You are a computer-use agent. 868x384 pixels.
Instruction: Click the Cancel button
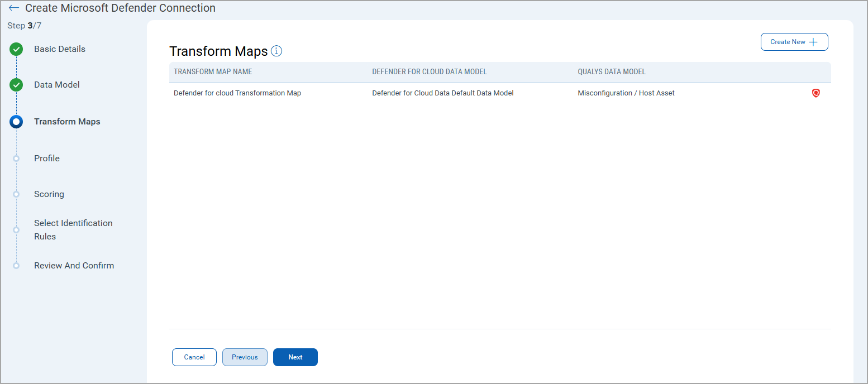pyautogui.click(x=194, y=357)
